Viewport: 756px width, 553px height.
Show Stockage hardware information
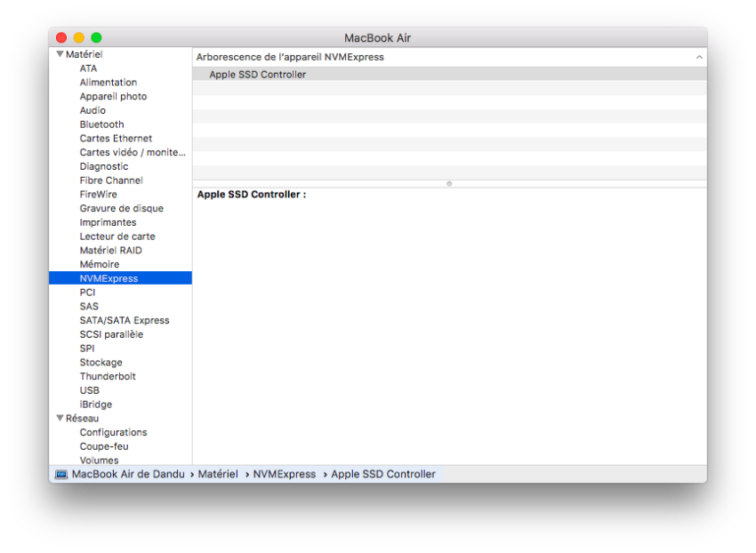point(101,362)
